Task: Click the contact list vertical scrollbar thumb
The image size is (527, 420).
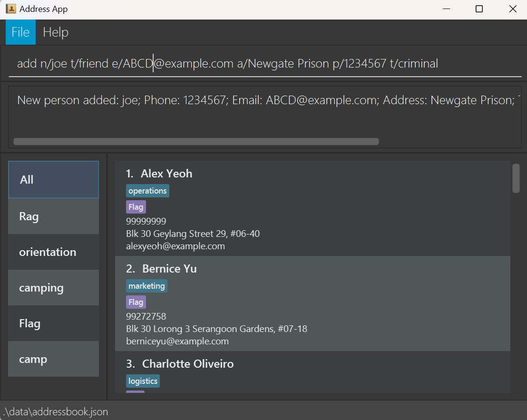Action: click(x=516, y=178)
